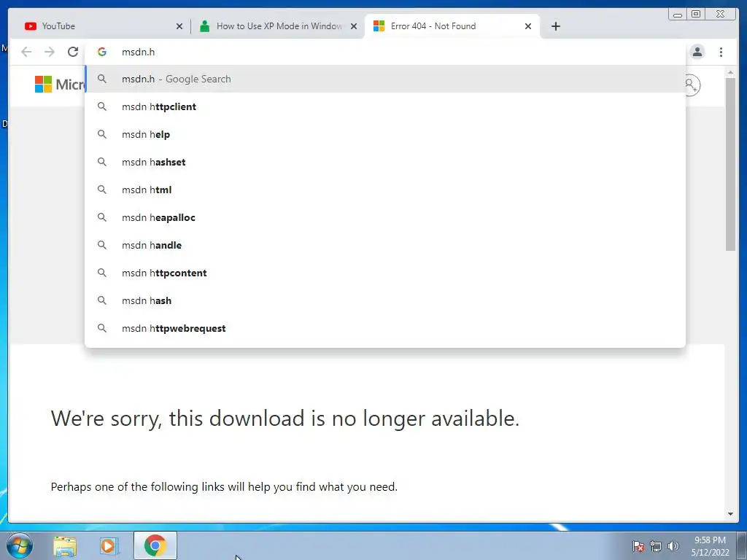This screenshot has width=747, height=560.
Task: Click the Microsoft logo on the page
Action: [60, 85]
